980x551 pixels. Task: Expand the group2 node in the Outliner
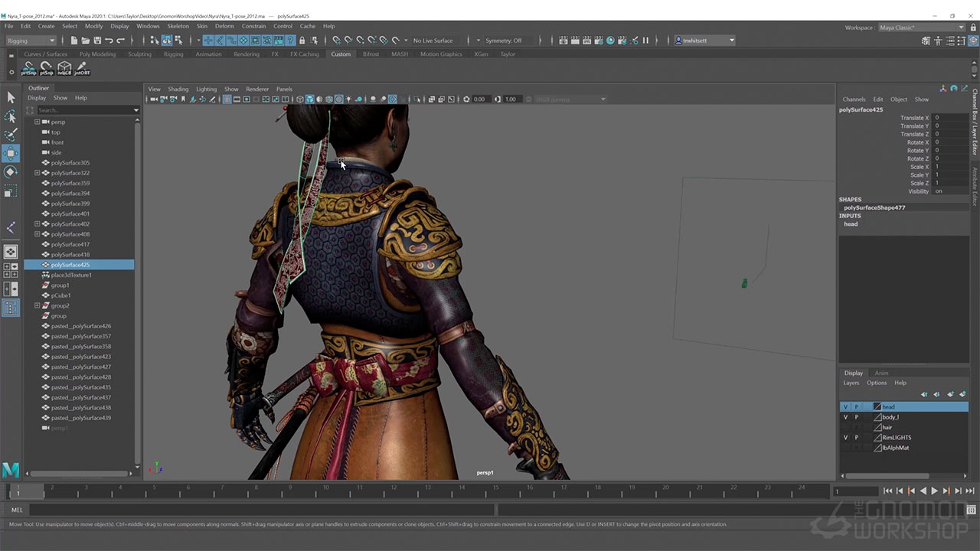click(37, 305)
